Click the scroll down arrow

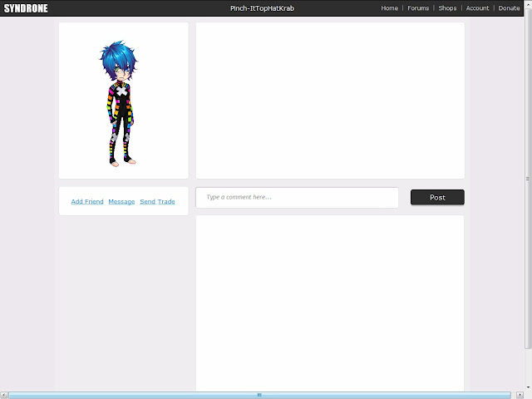pyautogui.click(x=528, y=387)
